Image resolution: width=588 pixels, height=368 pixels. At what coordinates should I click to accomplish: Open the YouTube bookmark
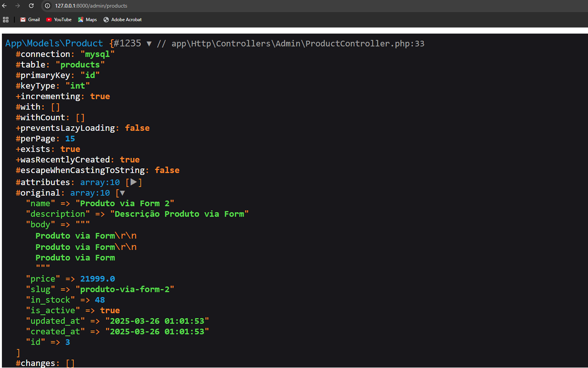tap(59, 20)
